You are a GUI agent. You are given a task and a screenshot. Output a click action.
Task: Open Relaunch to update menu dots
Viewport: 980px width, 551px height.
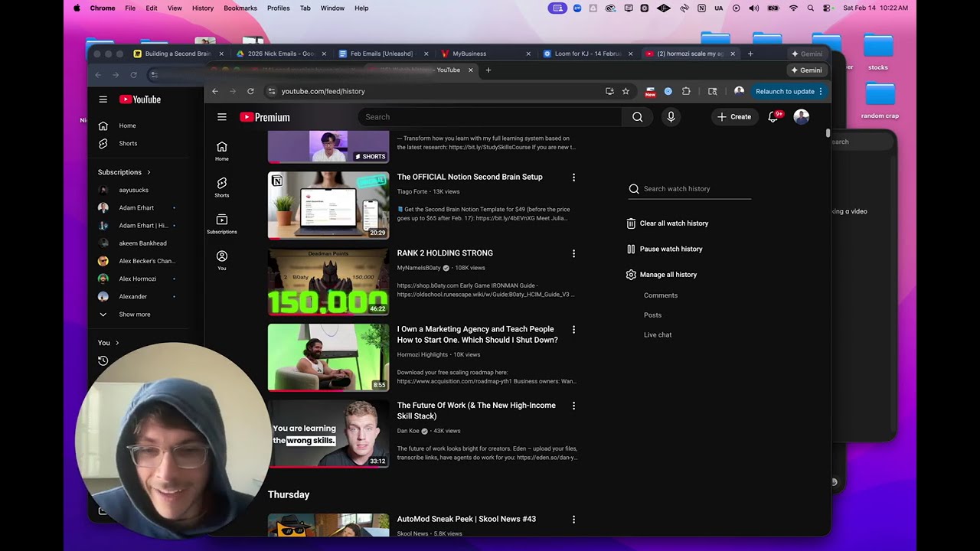click(x=821, y=91)
